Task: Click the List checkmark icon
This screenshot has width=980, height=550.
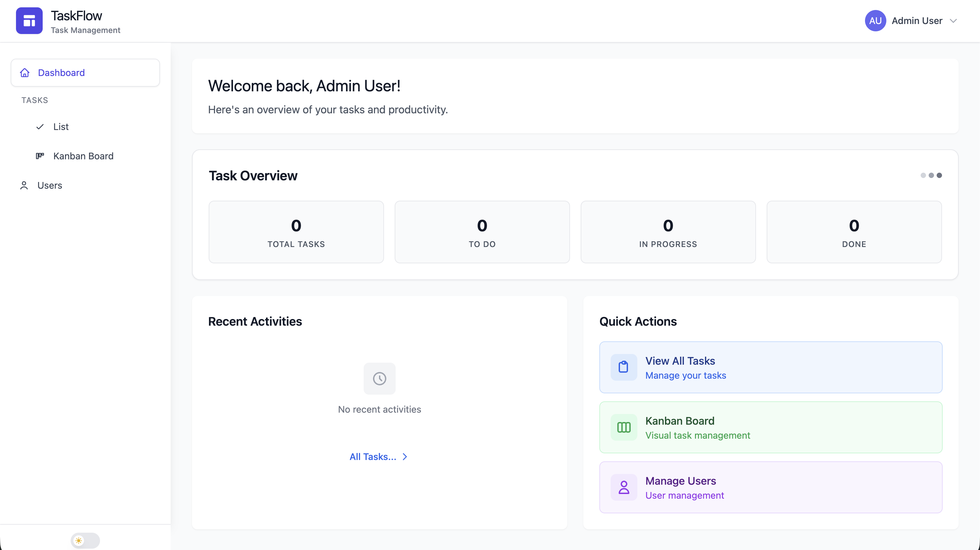Action: [40, 127]
